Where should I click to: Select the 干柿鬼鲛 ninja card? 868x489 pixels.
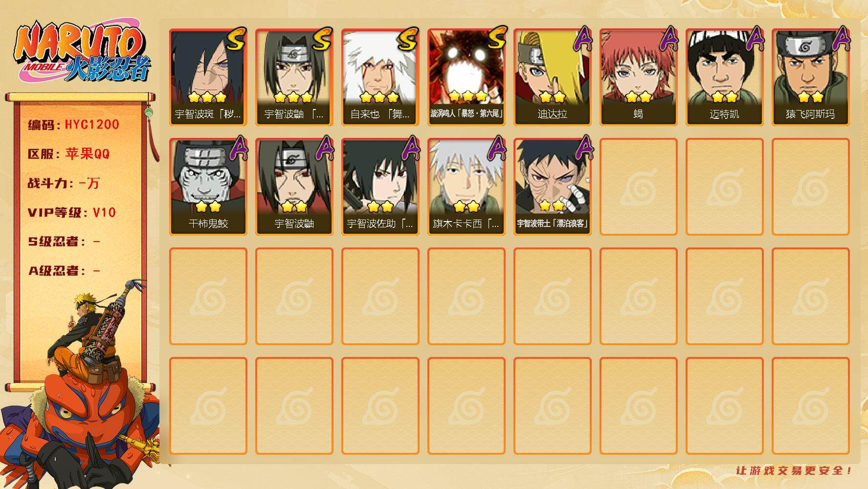pyautogui.click(x=208, y=187)
